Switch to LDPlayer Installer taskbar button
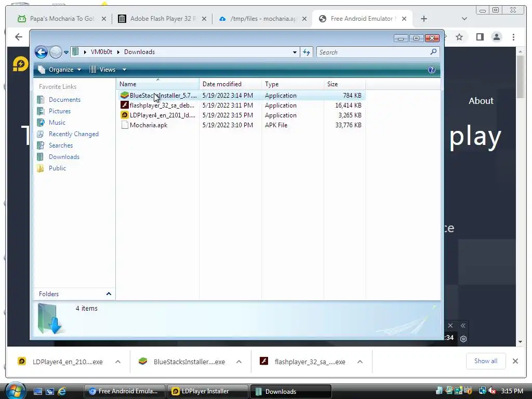 coord(208,391)
